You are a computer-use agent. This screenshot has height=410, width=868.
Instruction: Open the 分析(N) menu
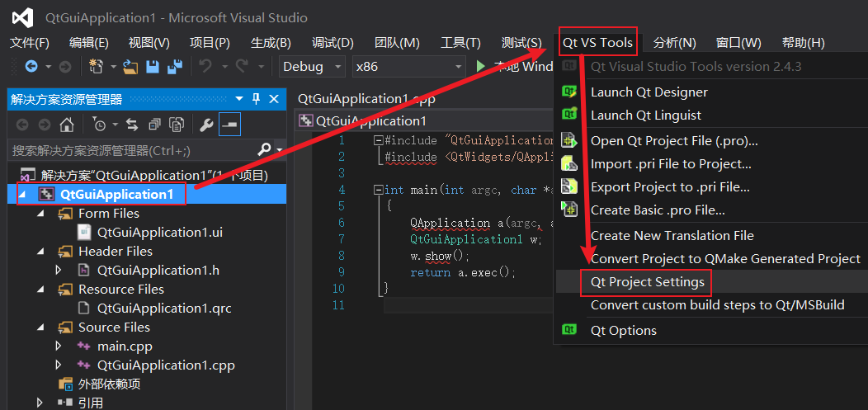(674, 43)
